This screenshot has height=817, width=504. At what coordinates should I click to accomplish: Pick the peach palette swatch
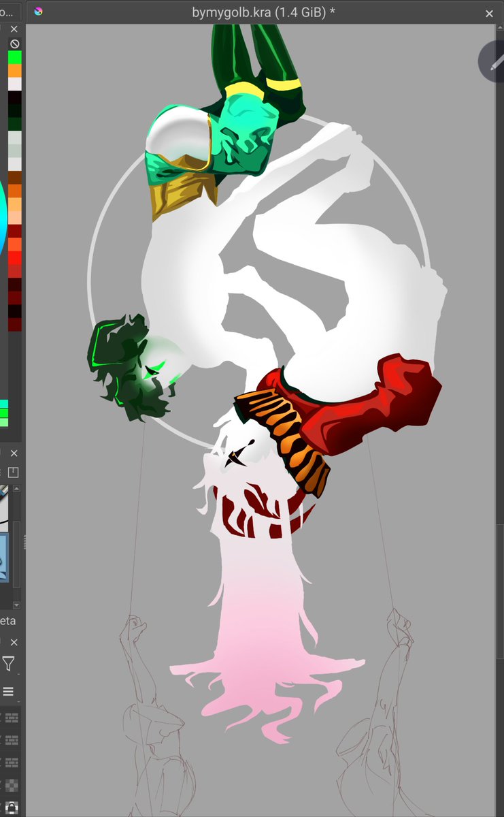tap(15, 217)
